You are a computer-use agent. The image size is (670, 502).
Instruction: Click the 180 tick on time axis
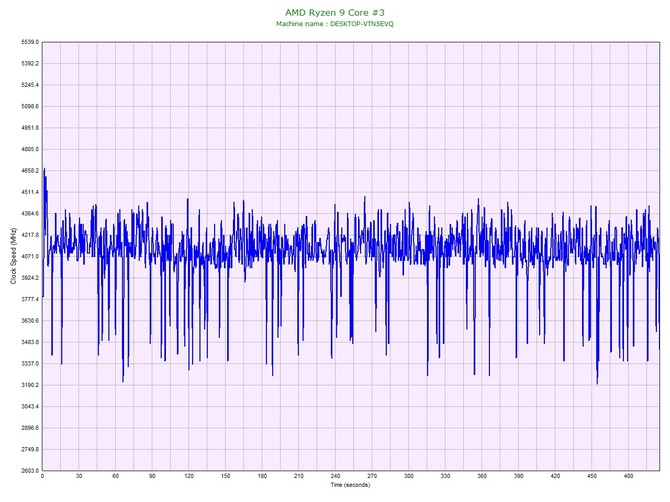[262, 476]
